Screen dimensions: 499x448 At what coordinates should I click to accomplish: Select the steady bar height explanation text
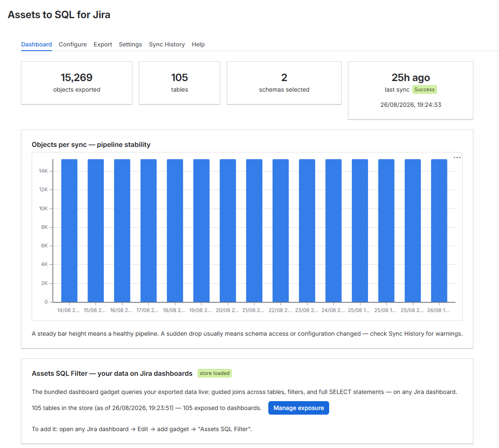point(247,334)
